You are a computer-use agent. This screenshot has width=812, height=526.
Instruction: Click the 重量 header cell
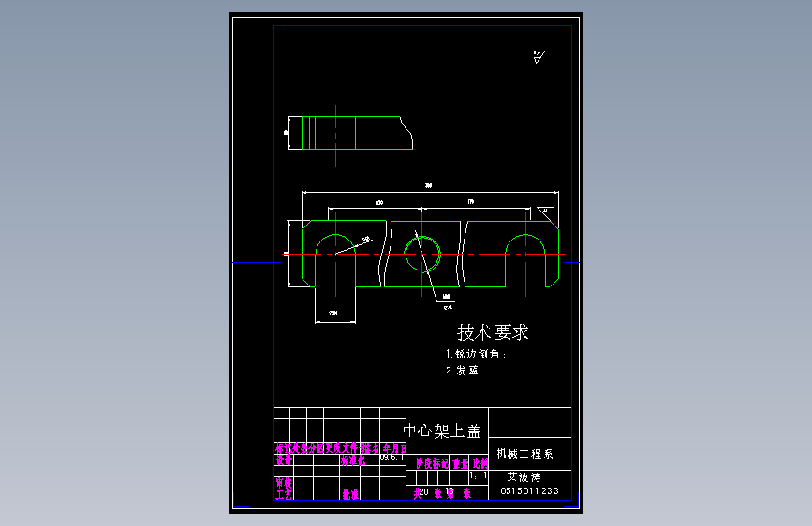pos(460,463)
